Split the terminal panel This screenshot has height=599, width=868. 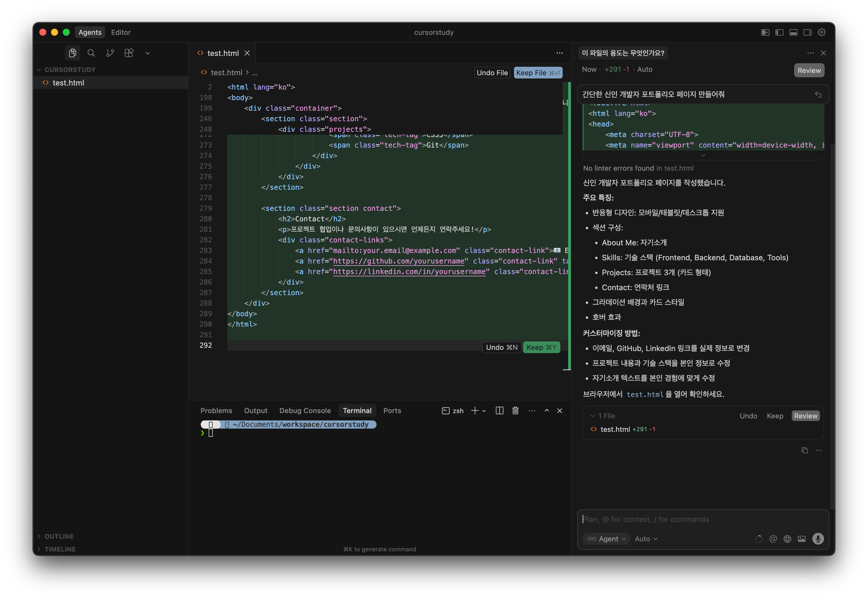[499, 410]
